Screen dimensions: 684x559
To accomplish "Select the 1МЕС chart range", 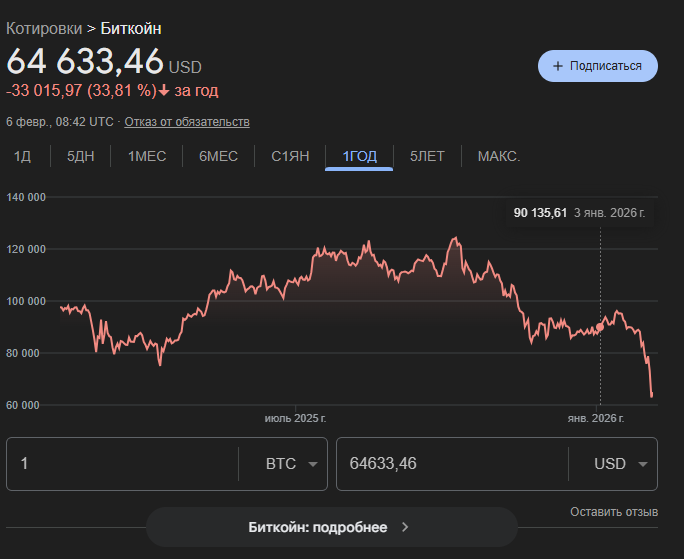I will [147, 156].
